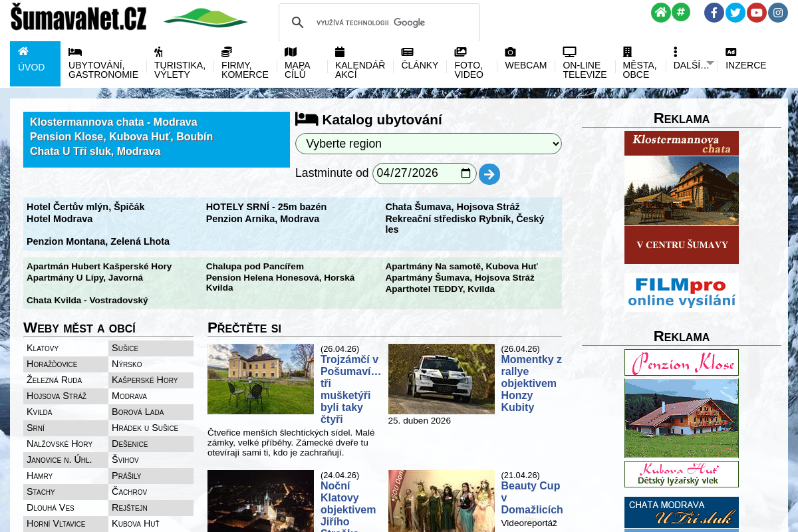This screenshot has width=798, height=532.
Task: Go to 'Kalendář akcí' section
Action: 360,65
